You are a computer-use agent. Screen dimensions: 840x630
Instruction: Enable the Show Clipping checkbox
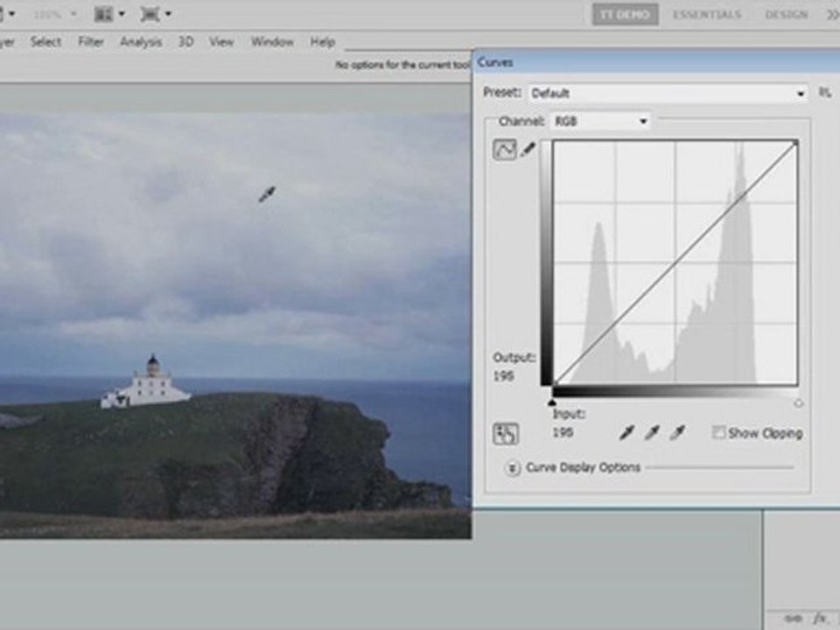719,432
